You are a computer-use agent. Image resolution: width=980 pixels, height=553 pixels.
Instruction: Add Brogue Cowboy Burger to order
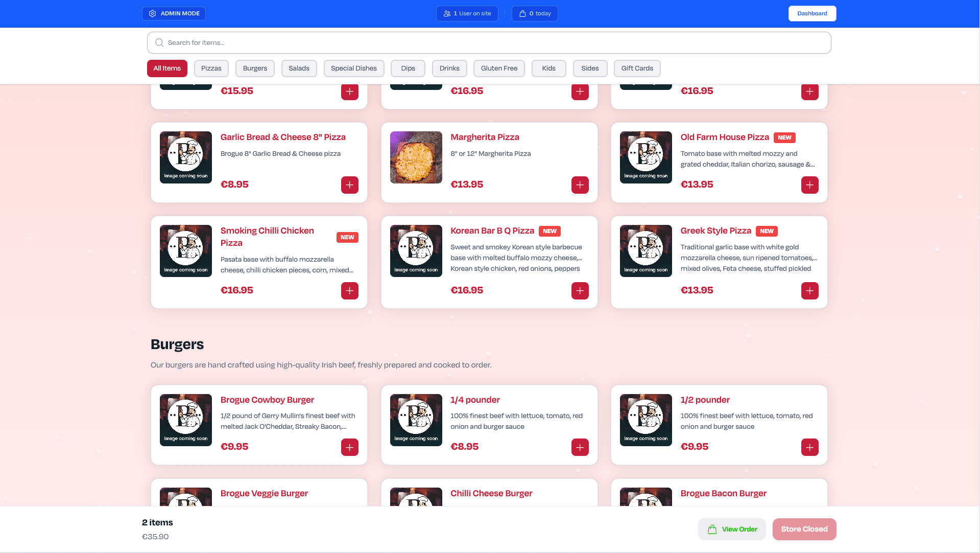coord(350,447)
